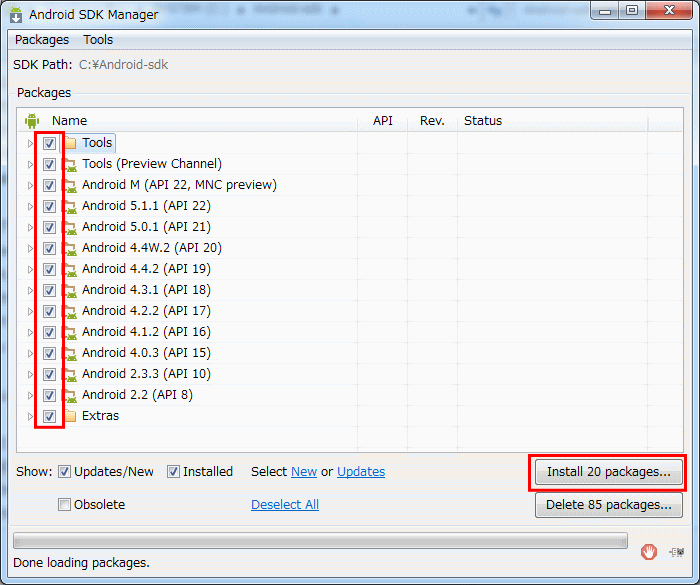Click the Android SDK Manager title bar icon
The image size is (700, 585).
coord(16,14)
